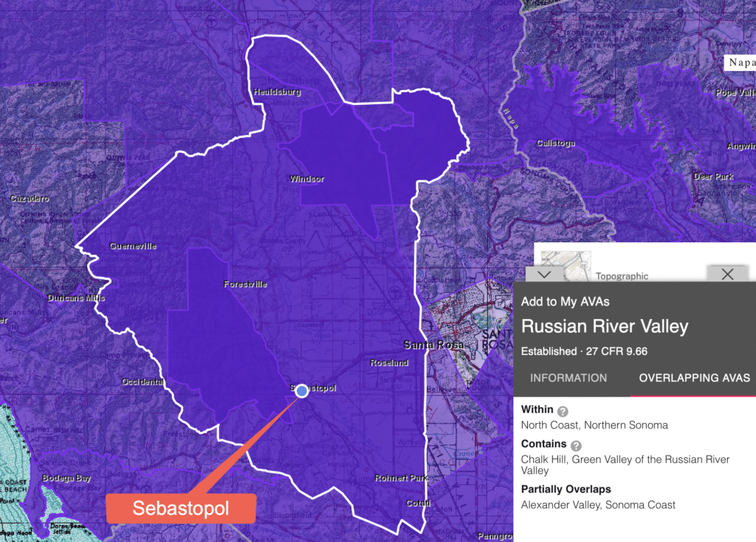Click the Napa label at map edge

(x=740, y=63)
